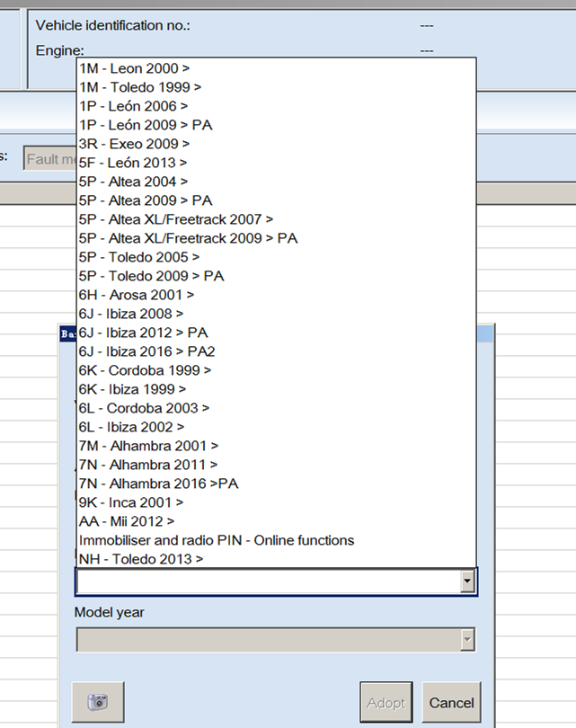Pick 6K - Cordoba 1999 >
Viewport: 576px width, 728px height.
point(276,370)
